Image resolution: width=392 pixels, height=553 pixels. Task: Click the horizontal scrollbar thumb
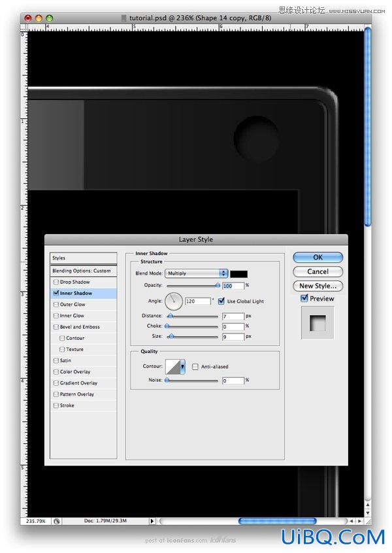click(278, 521)
